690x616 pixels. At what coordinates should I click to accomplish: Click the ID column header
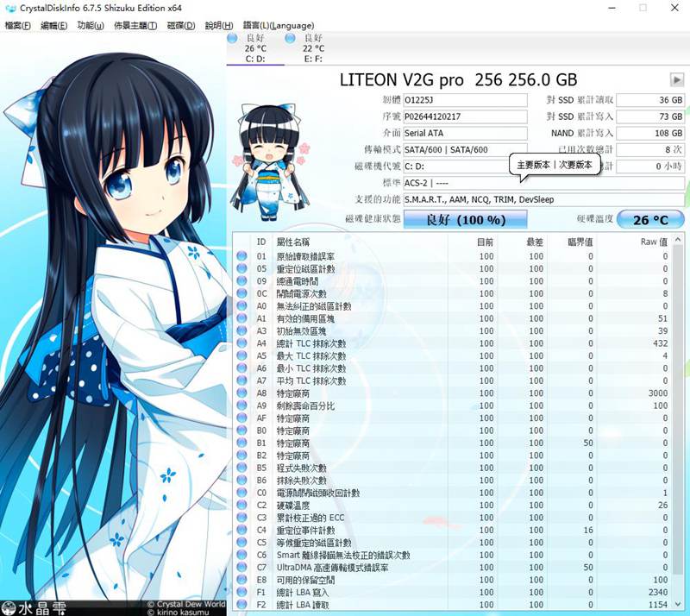261,242
